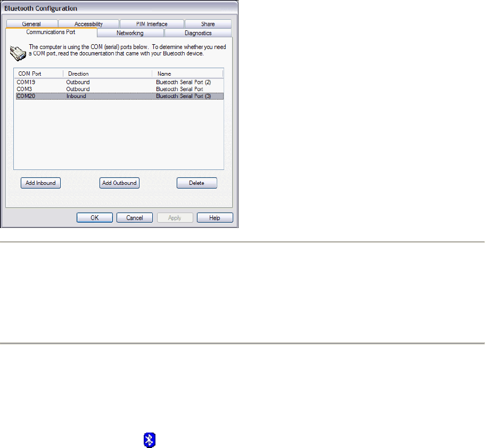
Task: Delete the selected COM port
Action: (x=197, y=183)
